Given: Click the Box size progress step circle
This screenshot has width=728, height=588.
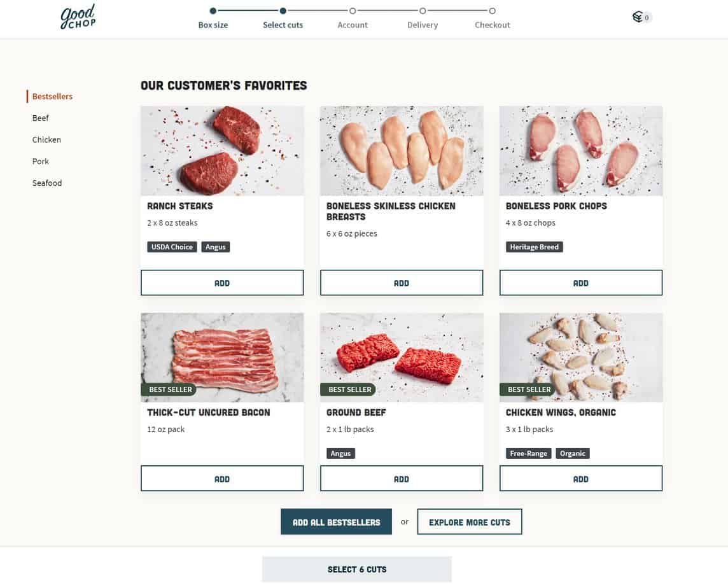Looking at the screenshot, I should (213, 11).
